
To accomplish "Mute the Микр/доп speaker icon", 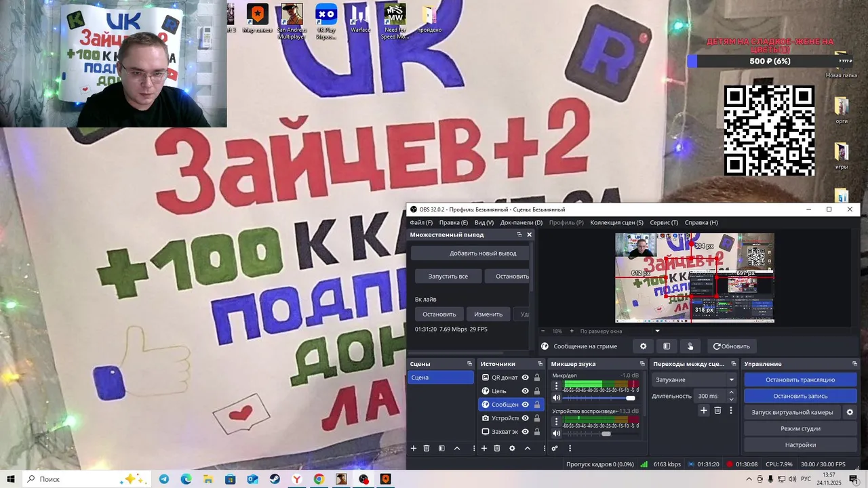I will (557, 398).
